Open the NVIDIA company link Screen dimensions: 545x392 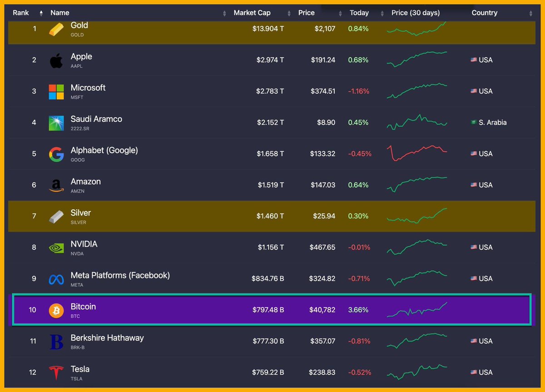[84, 244]
